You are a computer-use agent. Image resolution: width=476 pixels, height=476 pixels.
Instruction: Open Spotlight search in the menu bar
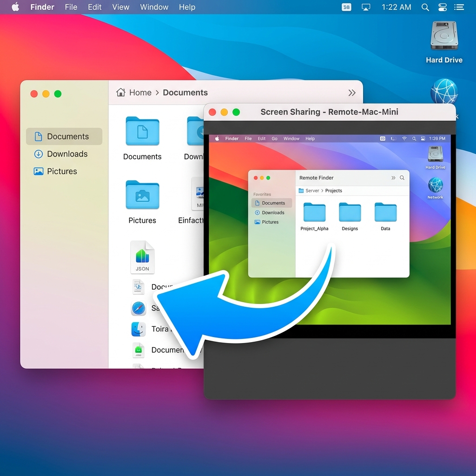pos(425,7)
